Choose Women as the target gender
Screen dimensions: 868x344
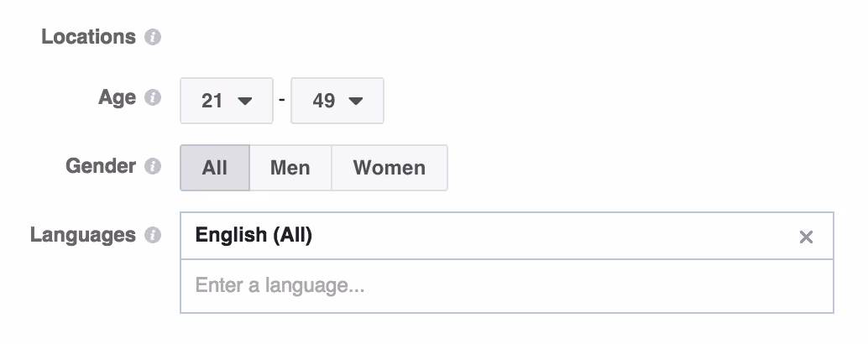390,168
